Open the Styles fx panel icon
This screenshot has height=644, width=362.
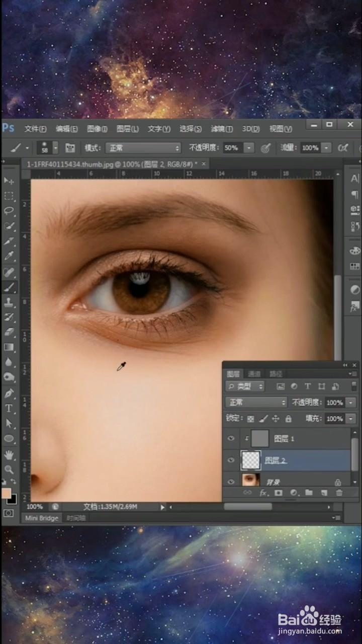point(355,305)
